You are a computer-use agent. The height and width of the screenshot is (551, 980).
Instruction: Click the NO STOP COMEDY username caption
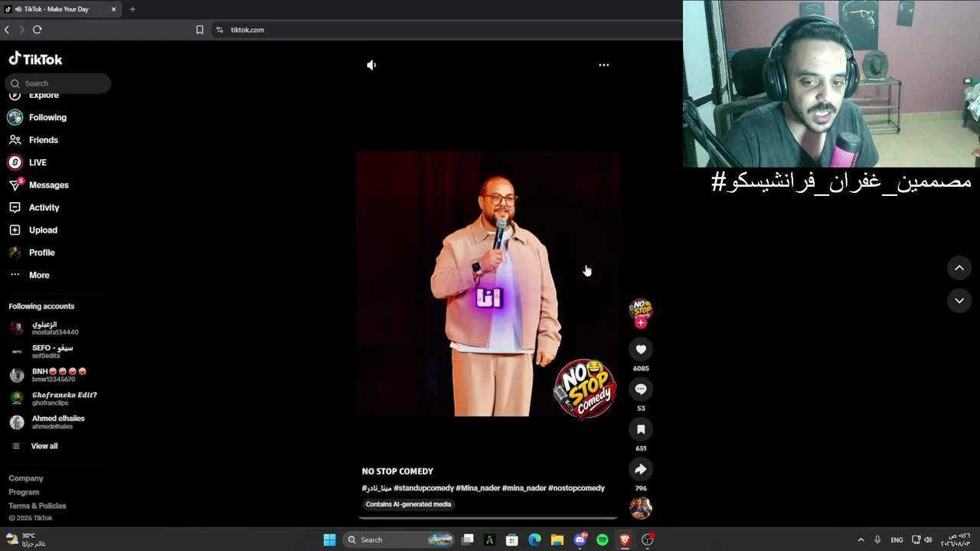click(x=397, y=471)
